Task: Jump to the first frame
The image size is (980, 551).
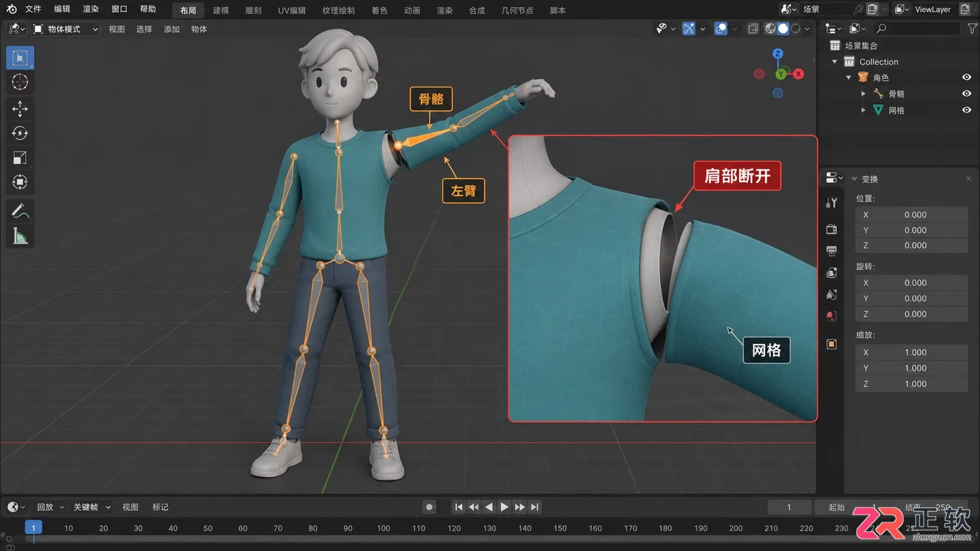Action: [459, 507]
